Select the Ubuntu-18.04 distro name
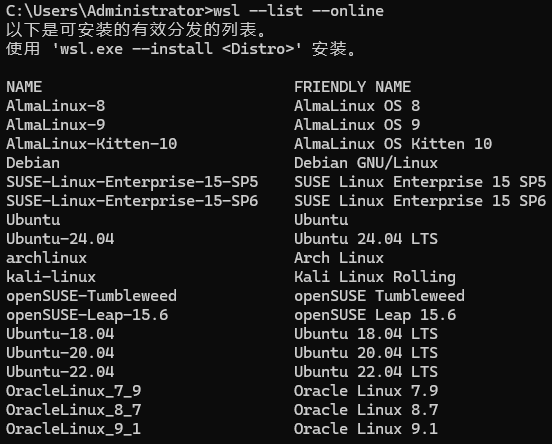The height and width of the screenshot is (444, 552). 60,334
